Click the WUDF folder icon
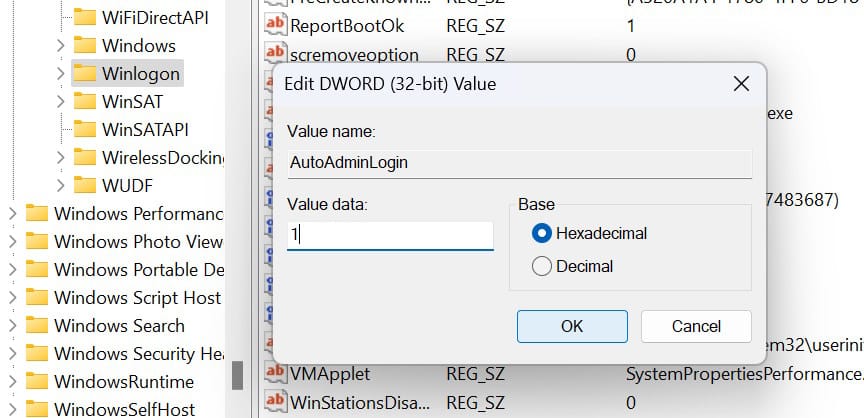Image resolution: width=864 pixels, height=418 pixels. (85, 186)
